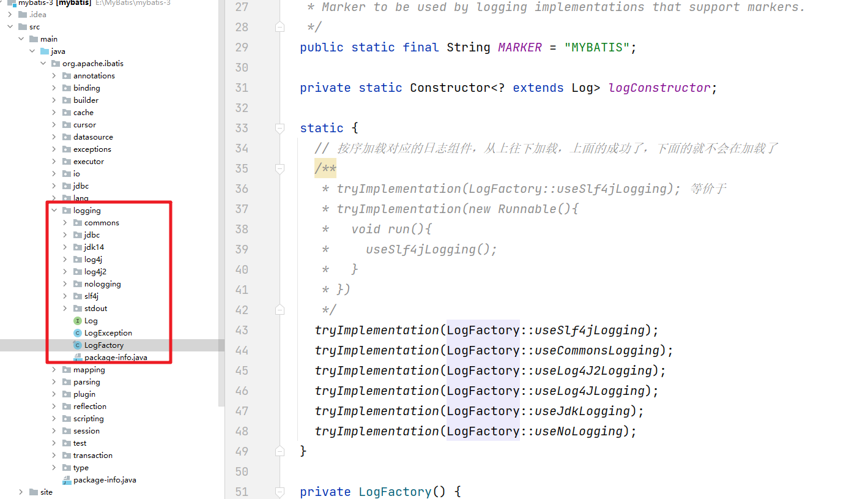Expand the nologging folder chevron
The width and height of the screenshot is (868, 499).
(x=65, y=284)
